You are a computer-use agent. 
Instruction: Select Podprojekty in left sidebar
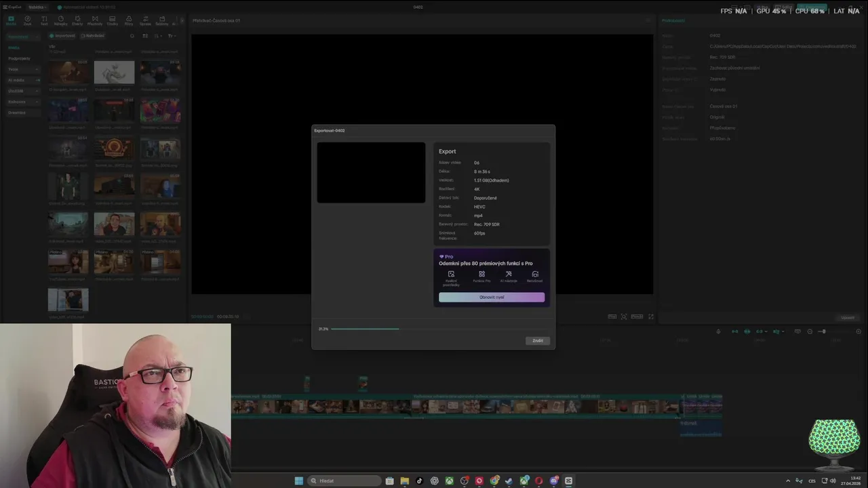19,58
